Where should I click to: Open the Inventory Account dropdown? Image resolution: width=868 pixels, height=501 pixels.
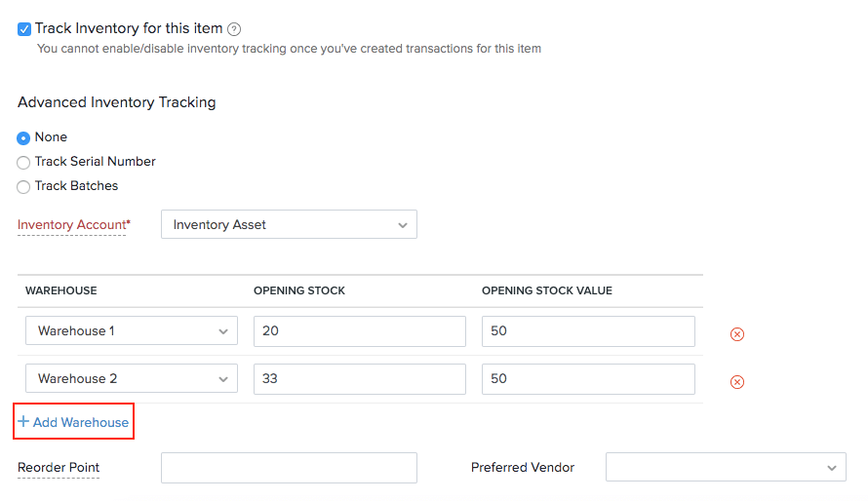[289, 225]
